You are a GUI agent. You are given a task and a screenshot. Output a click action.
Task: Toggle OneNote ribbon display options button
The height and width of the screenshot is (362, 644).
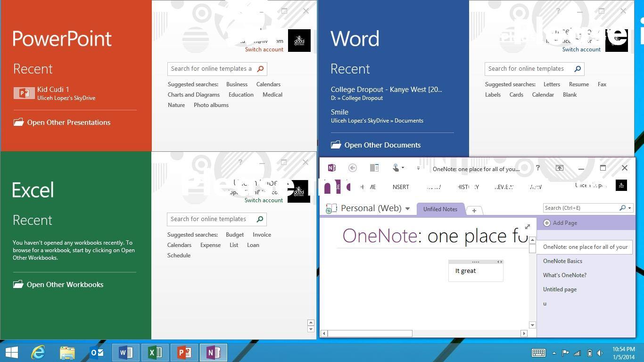559,168
